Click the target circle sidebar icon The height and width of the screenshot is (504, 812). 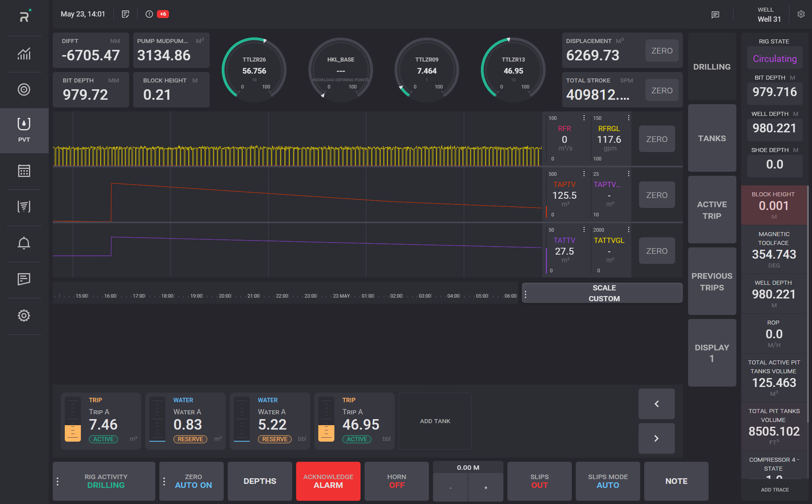[24, 90]
